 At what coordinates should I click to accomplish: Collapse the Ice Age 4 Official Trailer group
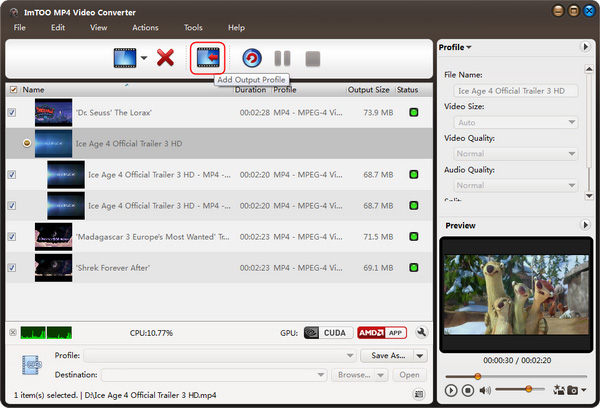click(27, 143)
